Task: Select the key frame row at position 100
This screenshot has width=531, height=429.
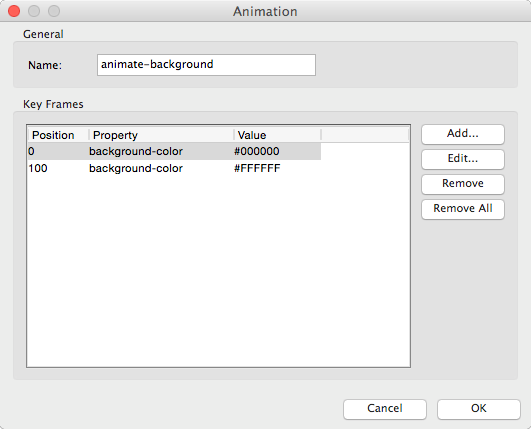Action: click(x=174, y=168)
